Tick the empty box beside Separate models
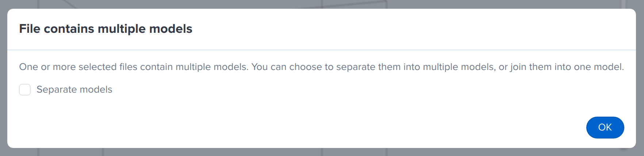The image size is (644, 156). 25,90
